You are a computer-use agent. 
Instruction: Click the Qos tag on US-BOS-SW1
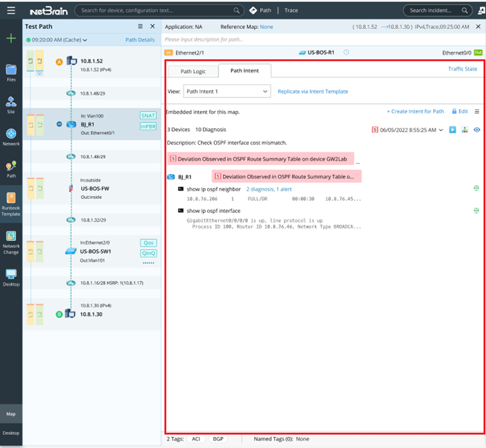148,243
